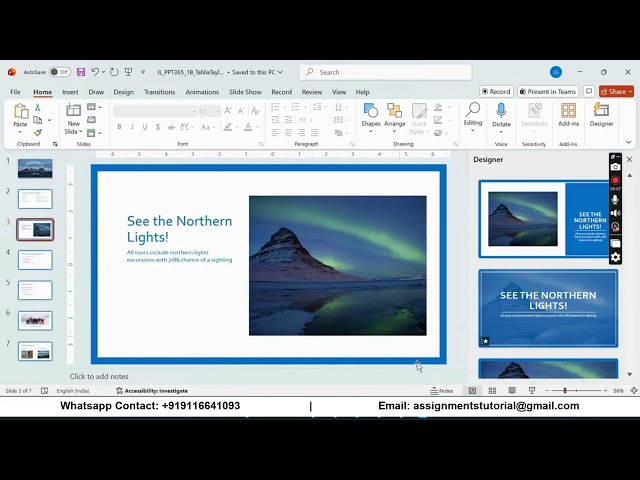Start presentation from beginning icon
The height and width of the screenshot is (480, 640).
(129, 72)
